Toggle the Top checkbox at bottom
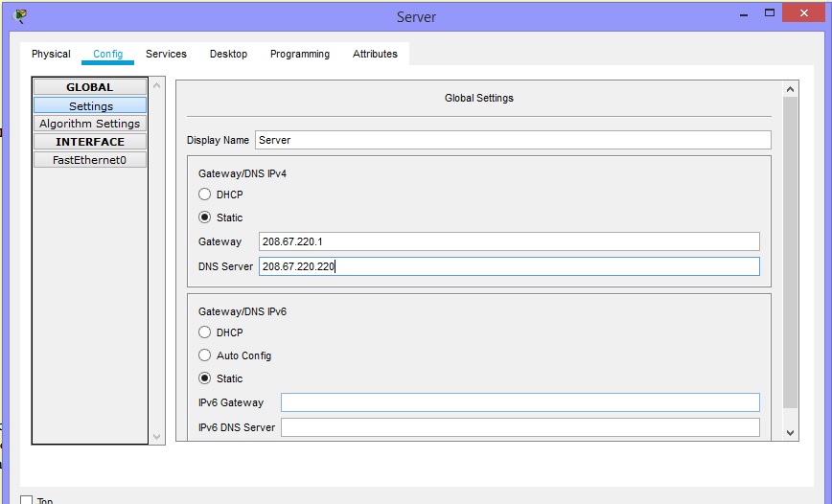This screenshot has height=504, width=832. point(27,500)
